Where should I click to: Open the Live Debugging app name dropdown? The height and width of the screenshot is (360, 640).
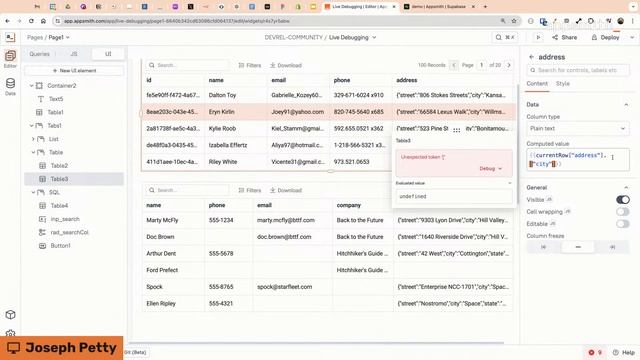pos(353,38)
